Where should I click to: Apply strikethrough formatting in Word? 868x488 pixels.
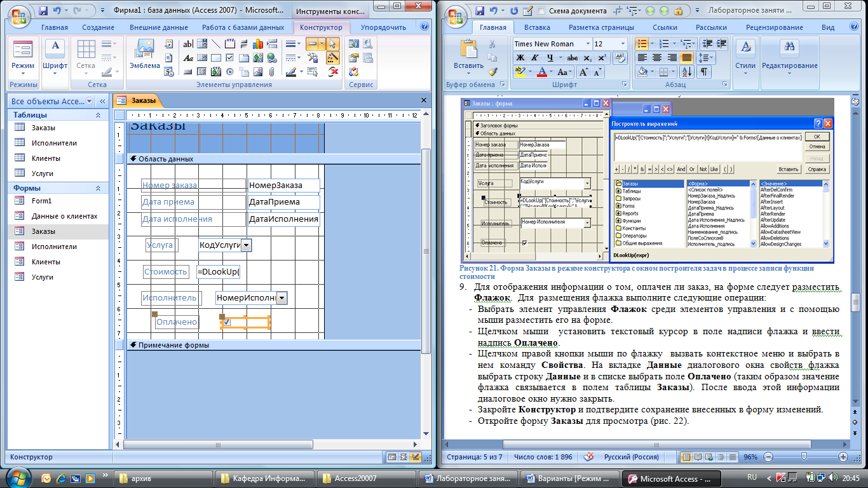[x=573, y=58]
